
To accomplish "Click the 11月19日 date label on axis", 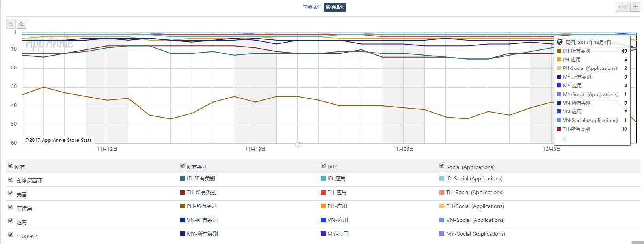I will [x=255, y=149].
